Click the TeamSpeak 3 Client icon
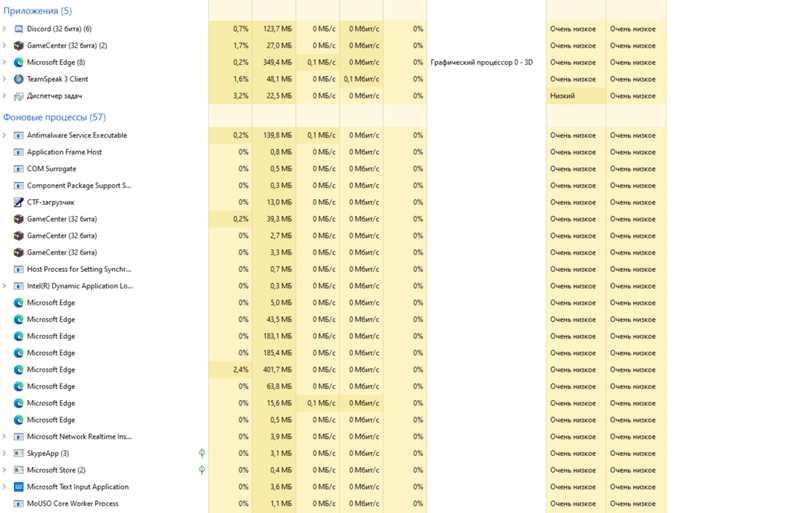 18,79
